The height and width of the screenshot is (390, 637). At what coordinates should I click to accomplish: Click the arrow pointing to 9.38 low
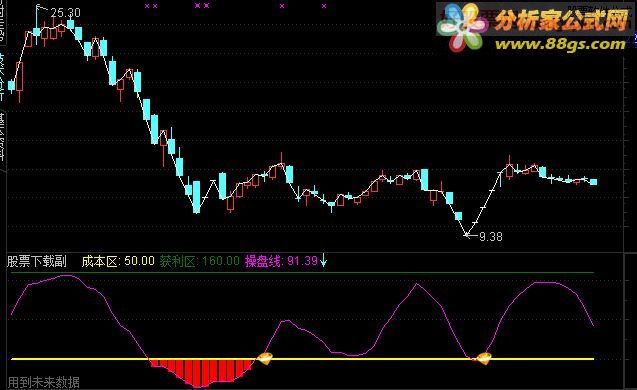(x=471, y=235)
